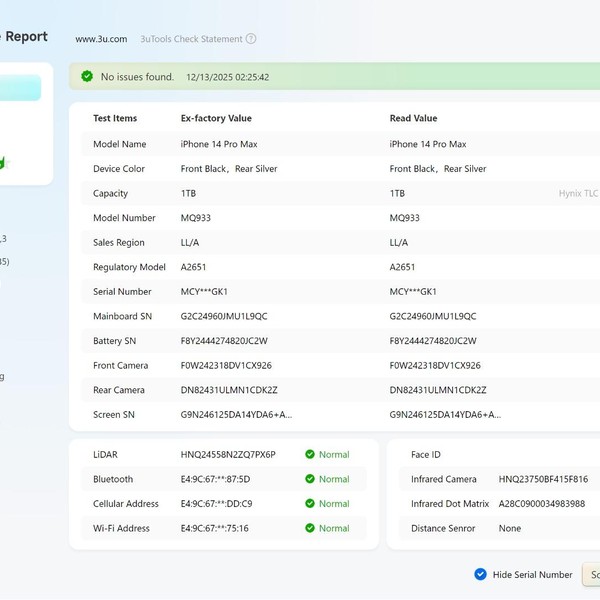
Task: Click the partially visible button beside Hide Serial Number
Action: coord(591,574)
